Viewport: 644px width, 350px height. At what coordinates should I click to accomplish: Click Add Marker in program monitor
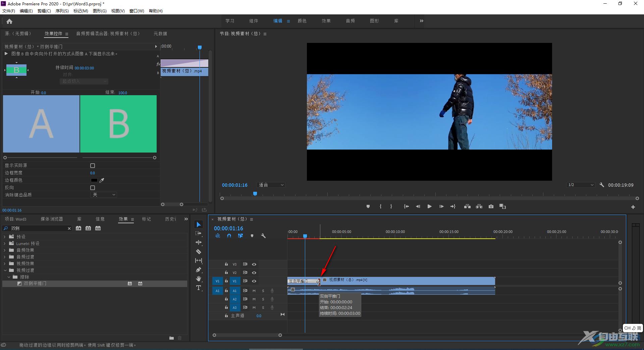(368, 207)
